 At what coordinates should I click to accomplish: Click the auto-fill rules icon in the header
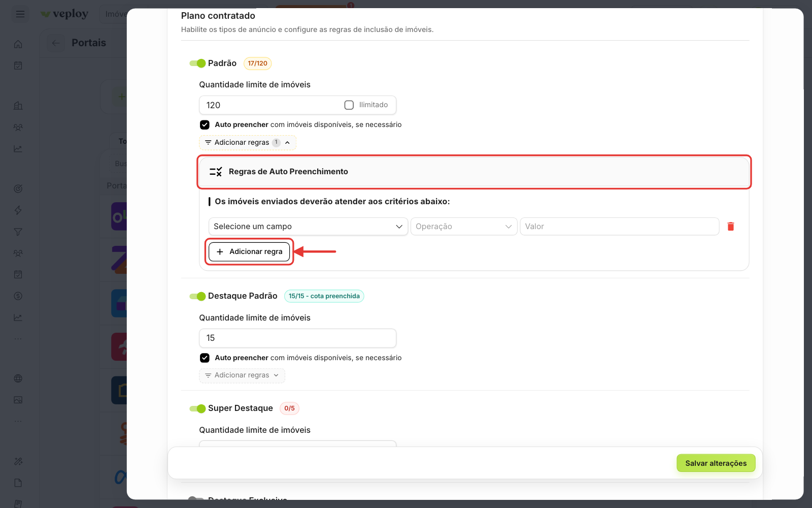[x=216, y=172]
